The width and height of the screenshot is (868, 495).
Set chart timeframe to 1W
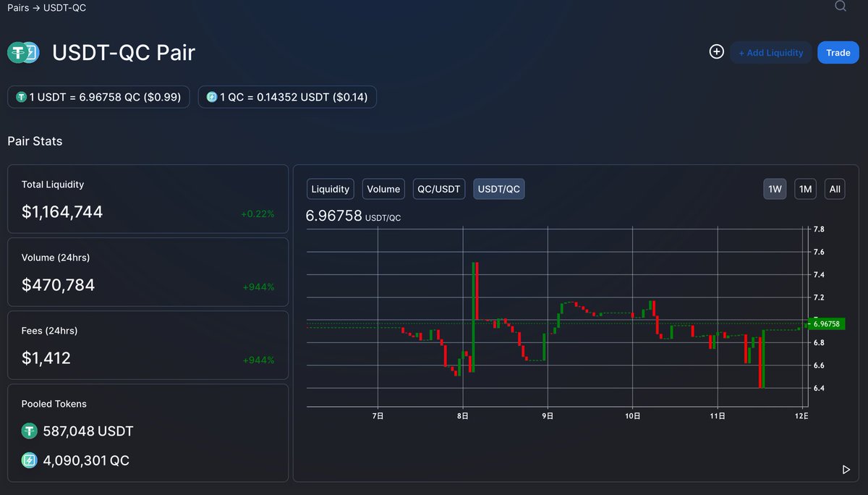tap(775, 189)
